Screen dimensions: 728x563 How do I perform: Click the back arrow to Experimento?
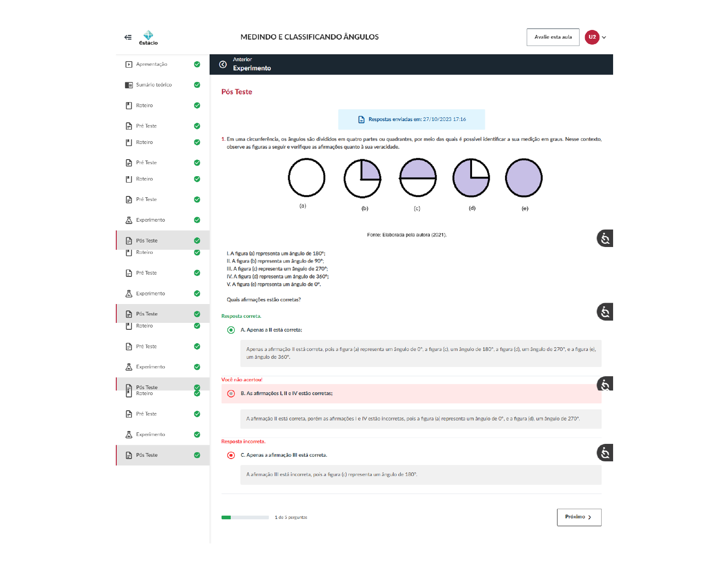223,64
